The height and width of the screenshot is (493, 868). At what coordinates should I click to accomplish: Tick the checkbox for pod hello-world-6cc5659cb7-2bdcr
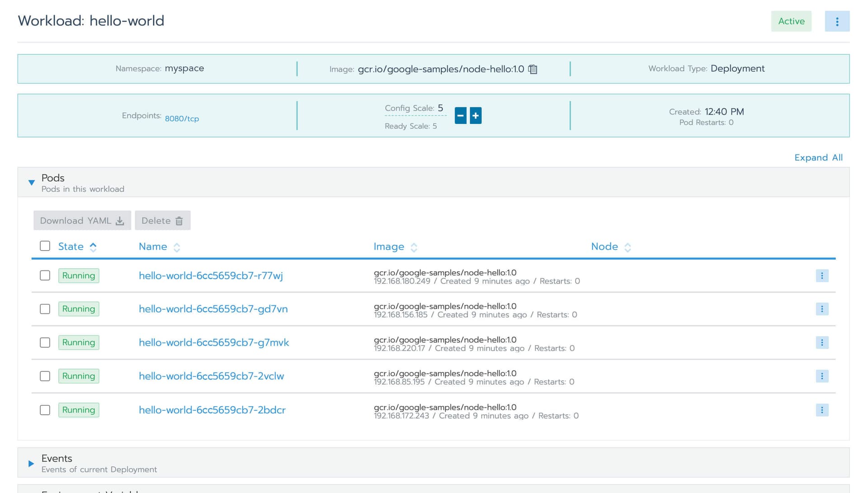[x=45, y=410]
